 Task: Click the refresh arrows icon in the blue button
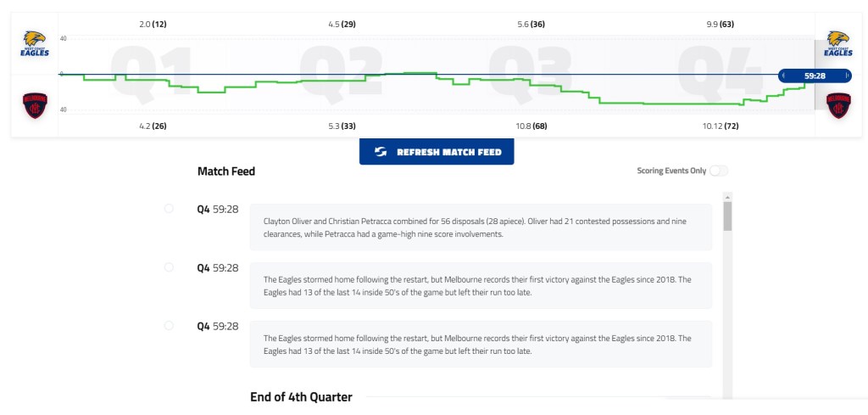click(381, 152)
